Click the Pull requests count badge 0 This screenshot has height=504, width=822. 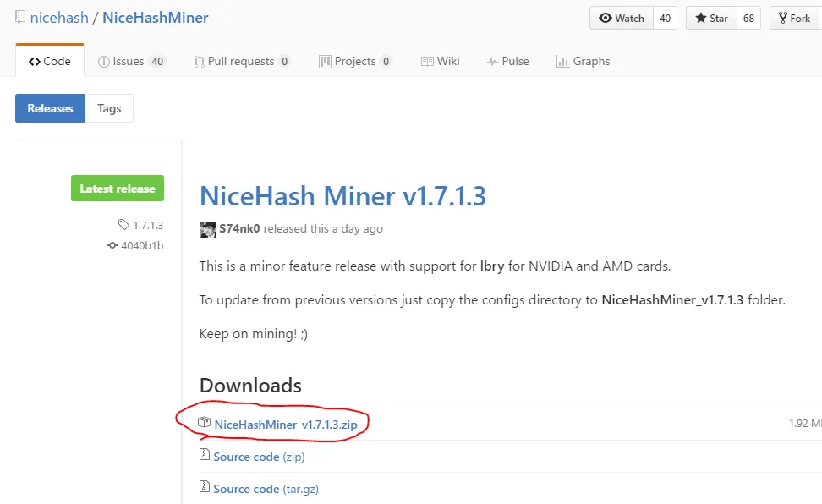pos(285,62)
